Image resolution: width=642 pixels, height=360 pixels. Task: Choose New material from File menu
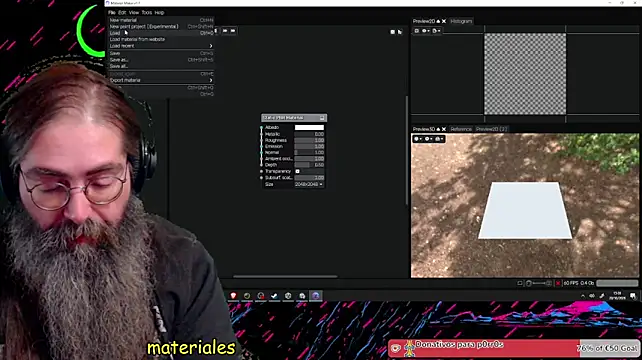tap(161, 20)
